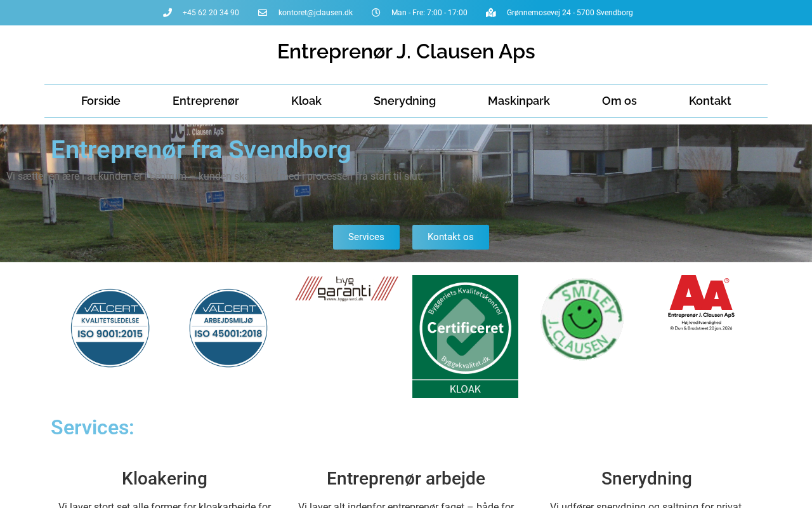
Task: Click the phone icon in top bar
Action: tap(167, 13)
